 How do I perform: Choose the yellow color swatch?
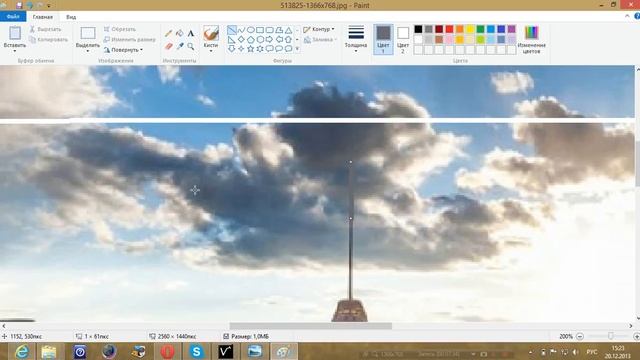coord(470,29)
